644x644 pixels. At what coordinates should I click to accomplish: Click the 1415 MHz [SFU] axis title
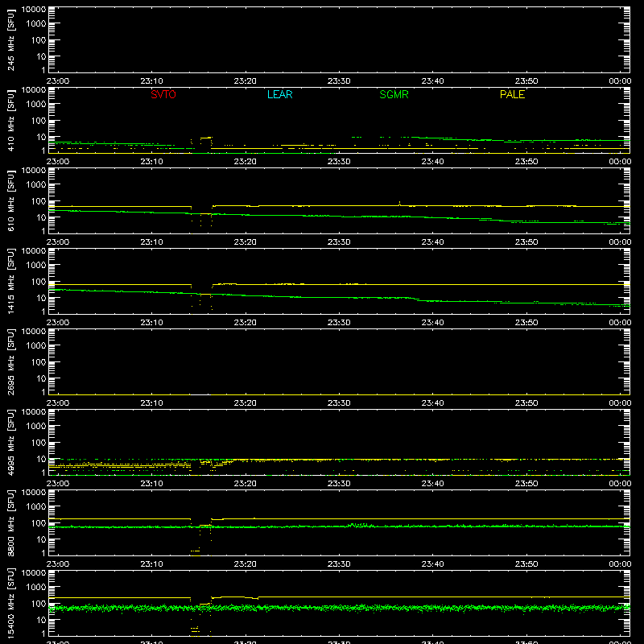tap(10, 282)
